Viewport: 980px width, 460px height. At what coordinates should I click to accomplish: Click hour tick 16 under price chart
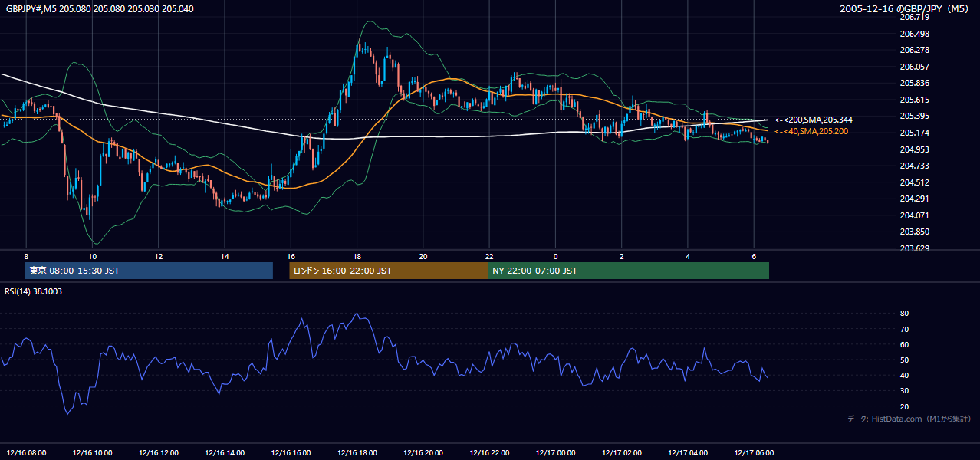tap(291, 256)
